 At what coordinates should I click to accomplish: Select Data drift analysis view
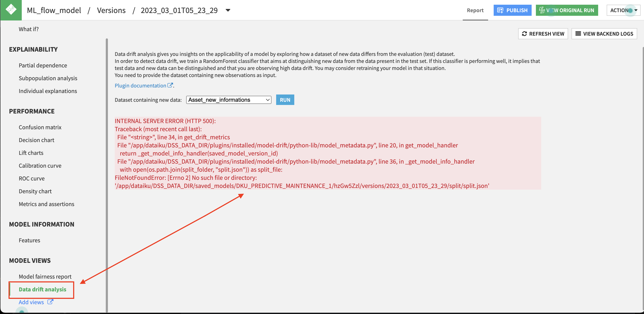pyautogui.click(x=42, y=289)
